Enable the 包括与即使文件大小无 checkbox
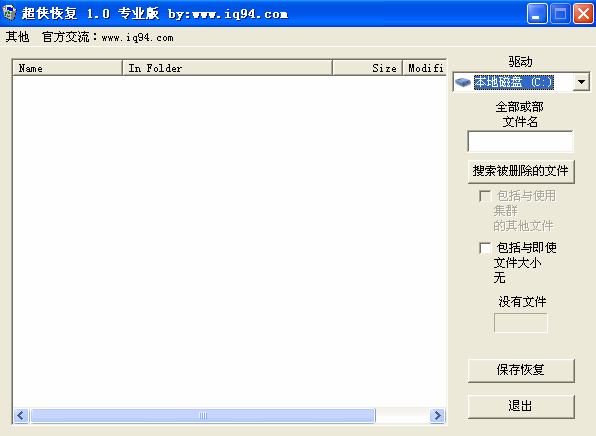Viewport: 596px width, 436px height. click(485, 248)
